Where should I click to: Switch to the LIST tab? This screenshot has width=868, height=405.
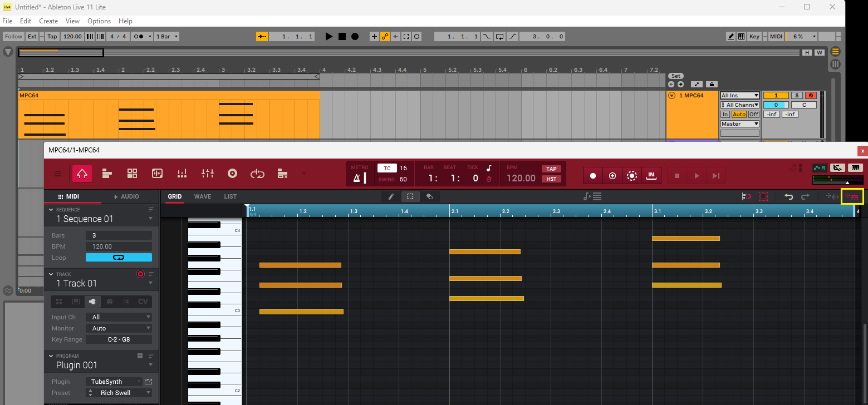coord(231,196)
